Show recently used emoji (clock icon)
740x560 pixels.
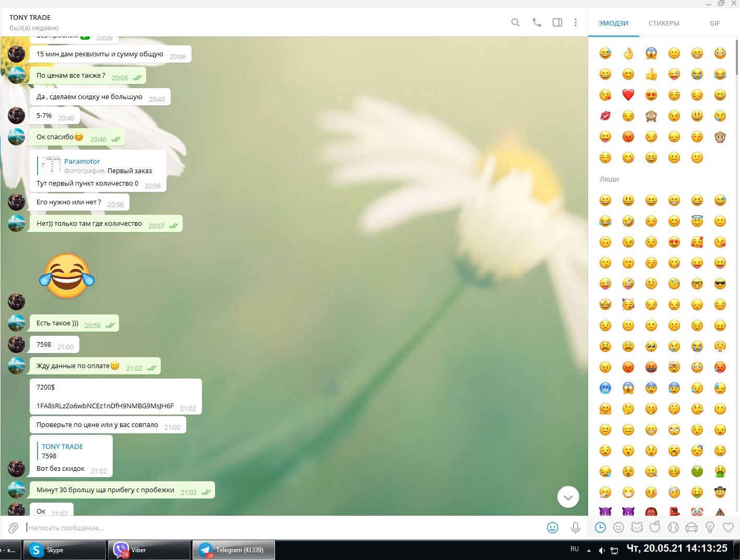click(x=601, y=528)
